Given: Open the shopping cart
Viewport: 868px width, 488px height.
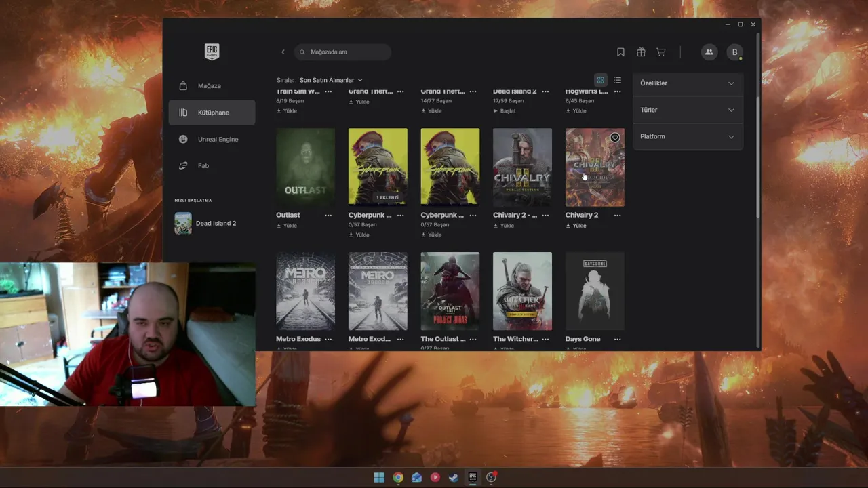Looking at the screenshot, I should pos(661,52).
